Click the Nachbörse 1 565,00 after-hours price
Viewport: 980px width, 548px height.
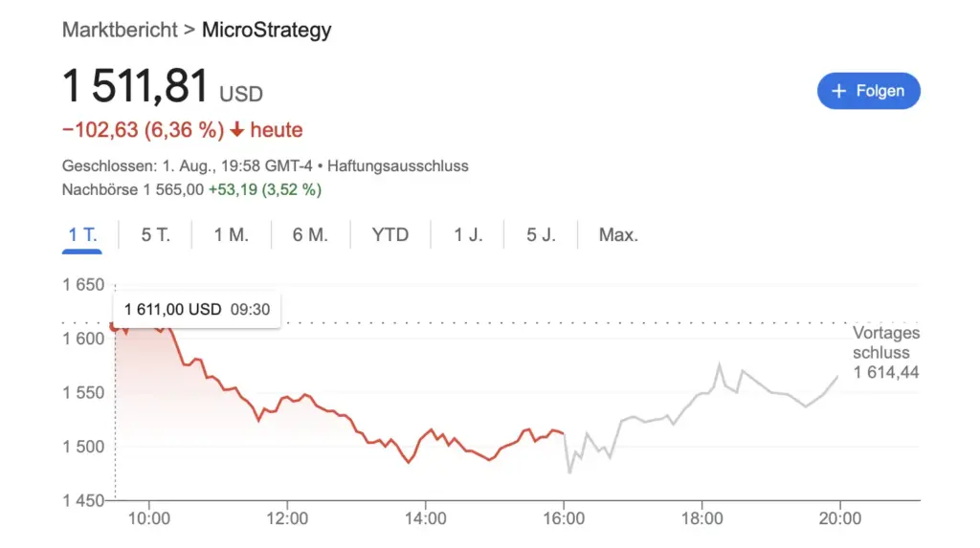[133, 189]
